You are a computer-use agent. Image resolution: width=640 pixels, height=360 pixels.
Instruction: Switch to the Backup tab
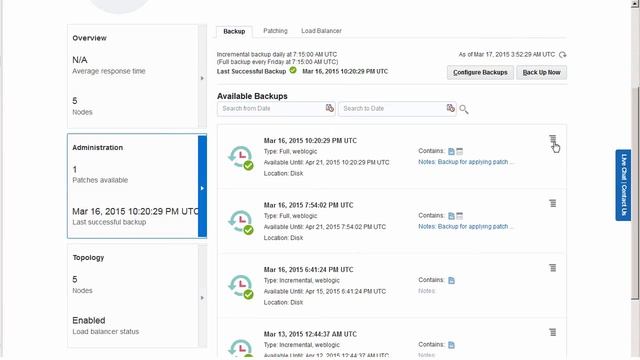click(x=234, y=31)
